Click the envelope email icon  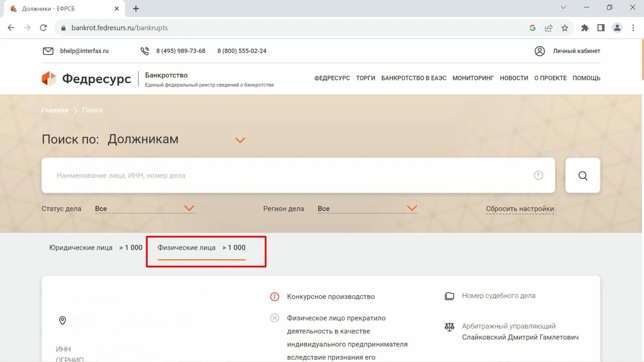point(48,51)
